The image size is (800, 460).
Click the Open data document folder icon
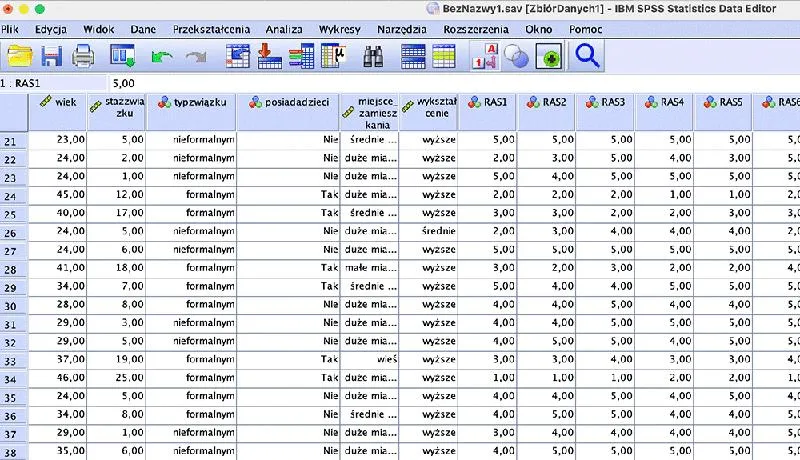19,57
